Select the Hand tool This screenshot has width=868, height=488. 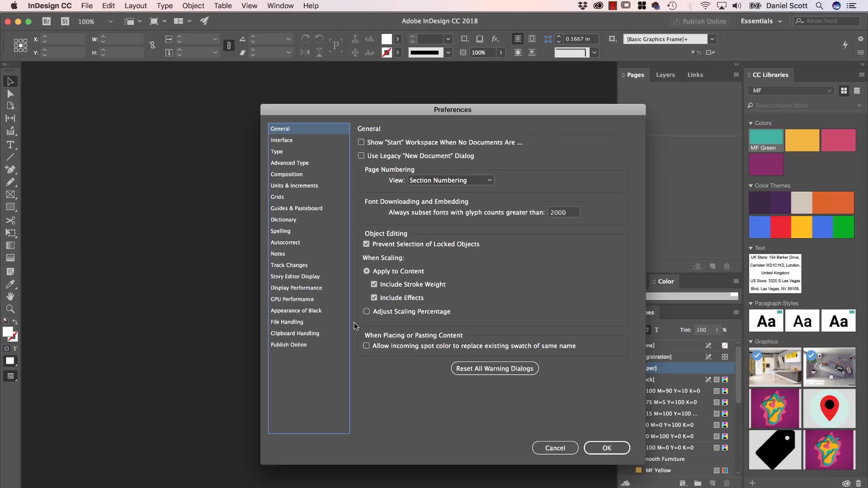coord(10,296)
